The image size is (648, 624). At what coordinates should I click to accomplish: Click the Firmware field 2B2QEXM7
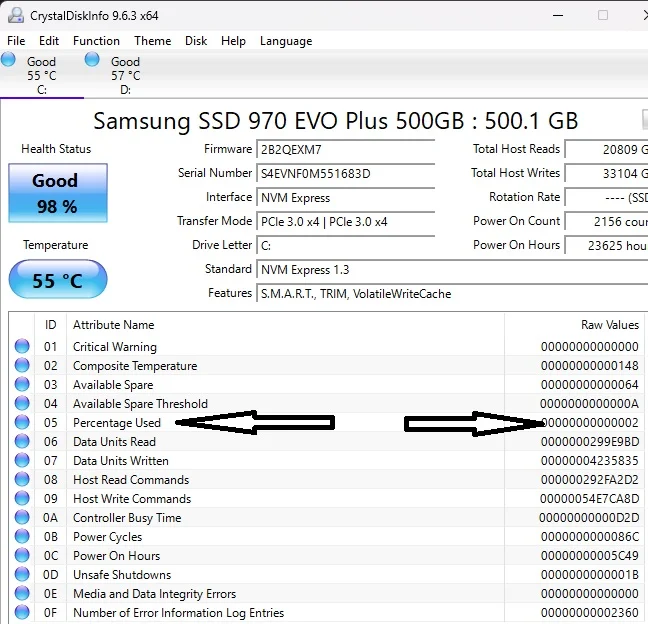coord(345,150)
